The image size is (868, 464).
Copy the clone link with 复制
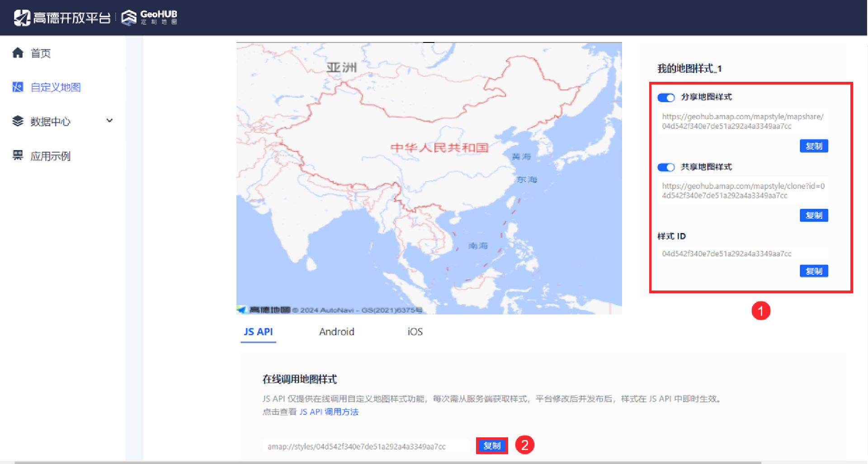click(x=814, y=216)
